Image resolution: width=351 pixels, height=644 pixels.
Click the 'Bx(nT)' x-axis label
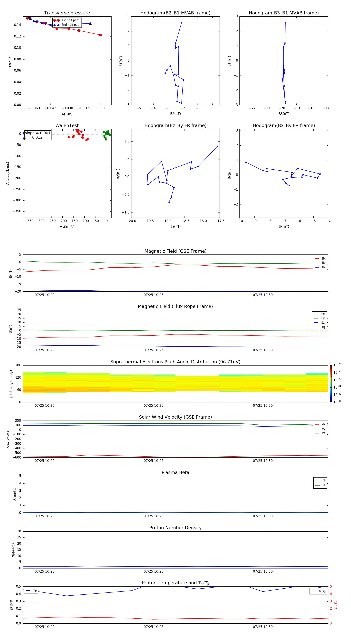point(284,227)
